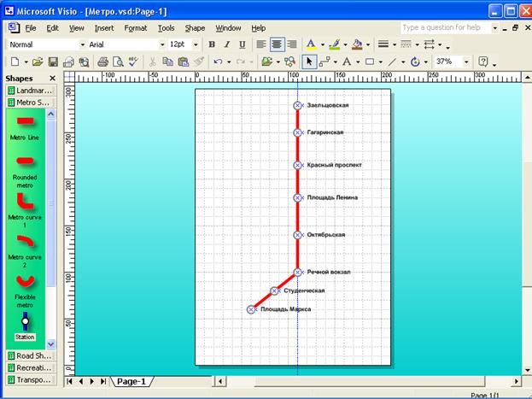
Task: Click the Save icon
Action: tap(53, 62)
